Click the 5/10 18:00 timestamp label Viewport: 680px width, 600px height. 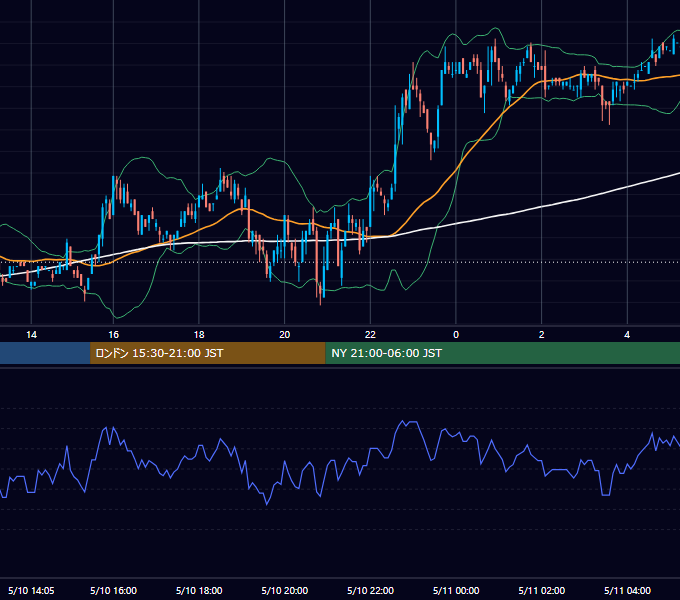click(199, 590)
